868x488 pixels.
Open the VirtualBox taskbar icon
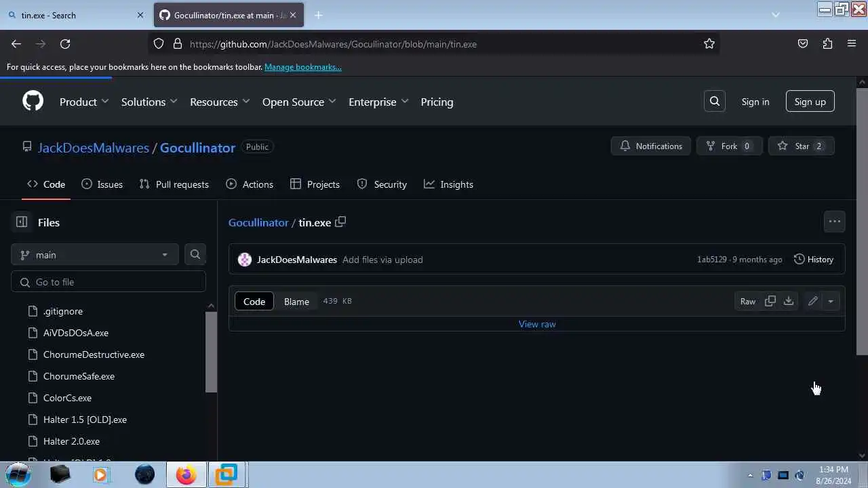[226, 474]
